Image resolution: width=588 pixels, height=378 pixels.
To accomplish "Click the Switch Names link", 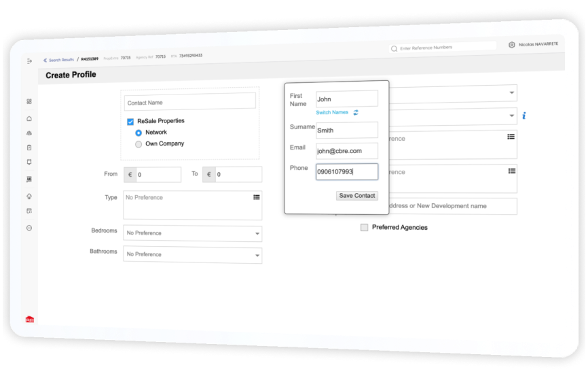I will (332, 112).
